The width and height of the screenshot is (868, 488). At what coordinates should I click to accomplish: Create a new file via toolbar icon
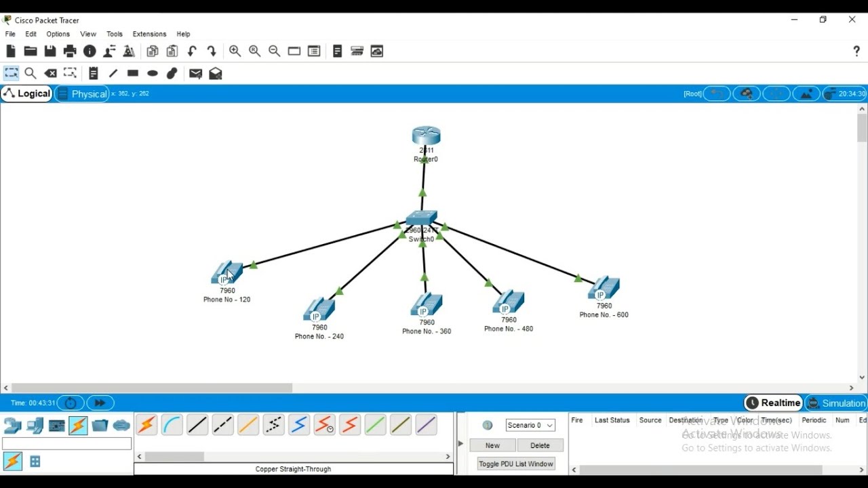pos(11,52)
